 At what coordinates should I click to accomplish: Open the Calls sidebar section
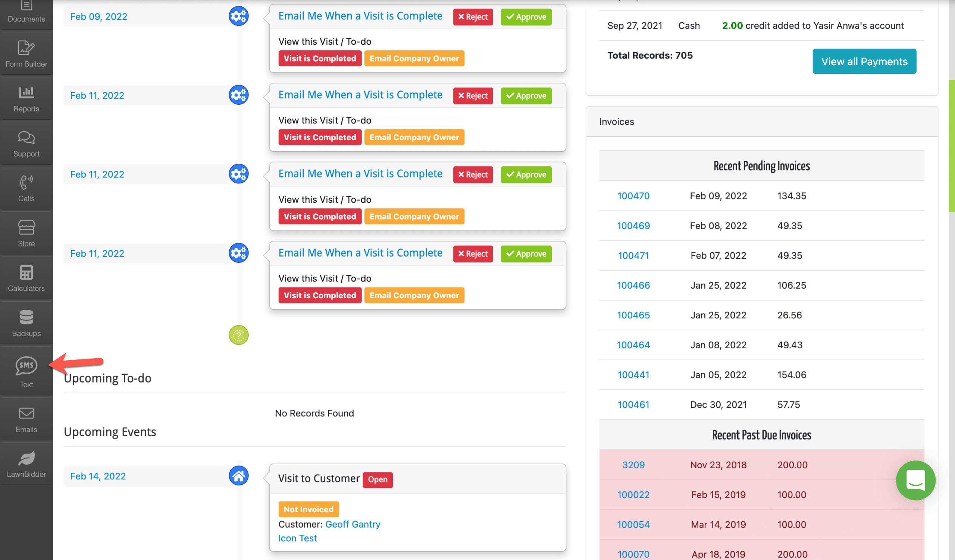[x=26, y=189]
